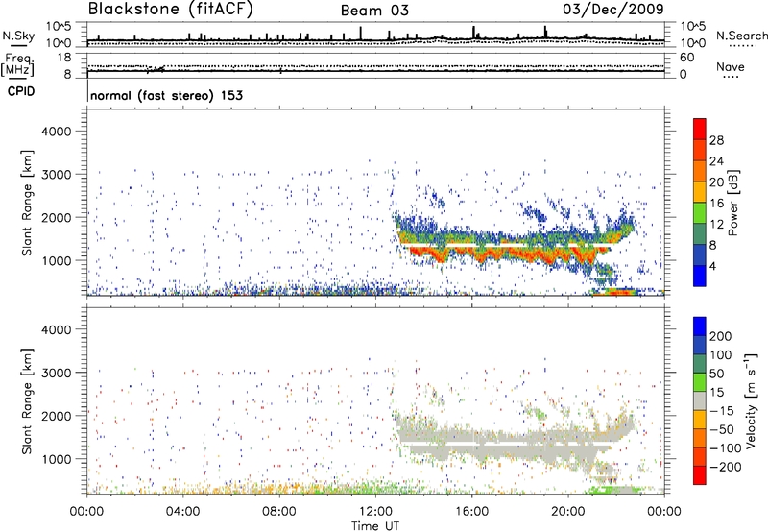This screenshot has height=532, width=768.
Task: Click the '24' label on the power colorbar
Action: (x=716, y=161)
